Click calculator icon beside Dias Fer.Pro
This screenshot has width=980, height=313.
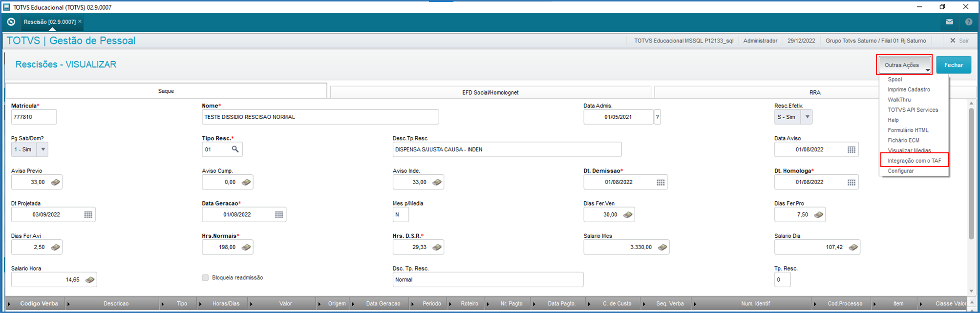(819, 215)
